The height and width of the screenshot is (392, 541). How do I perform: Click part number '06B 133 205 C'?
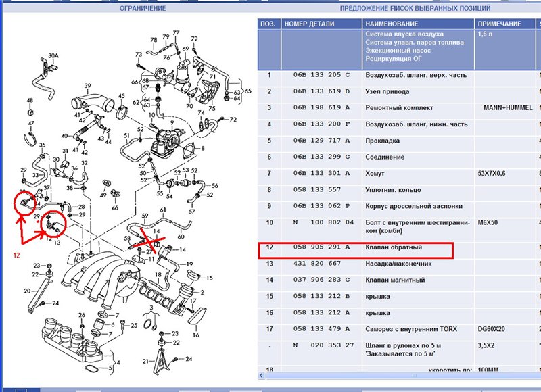[x=322, y=75]
